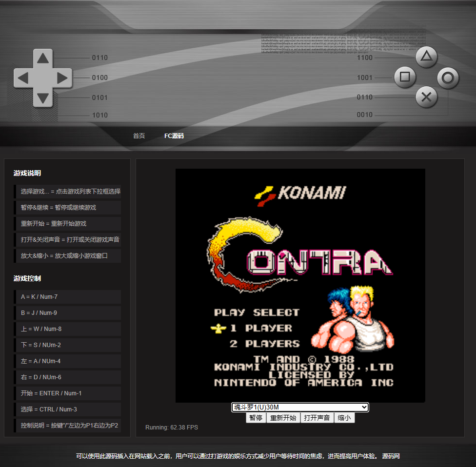The width and height of the screenshot is (476, 467).
Task: Click the 开始 = ENTER control entry
Action: click(67, 393)
